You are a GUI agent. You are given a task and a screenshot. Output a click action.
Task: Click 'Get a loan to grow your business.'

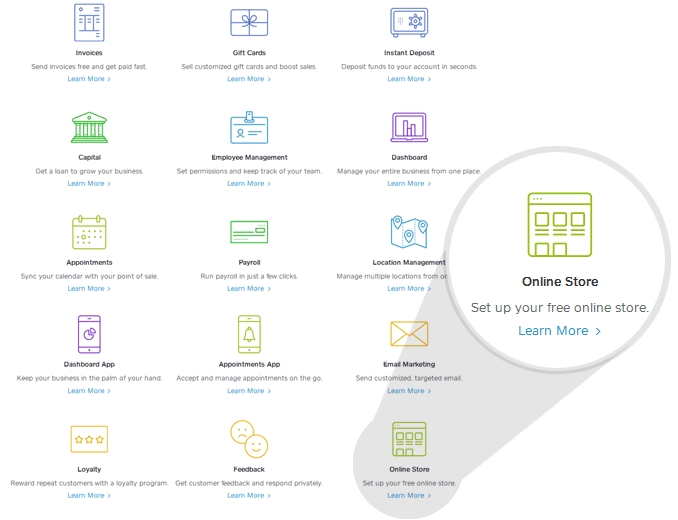click(89, 171)
